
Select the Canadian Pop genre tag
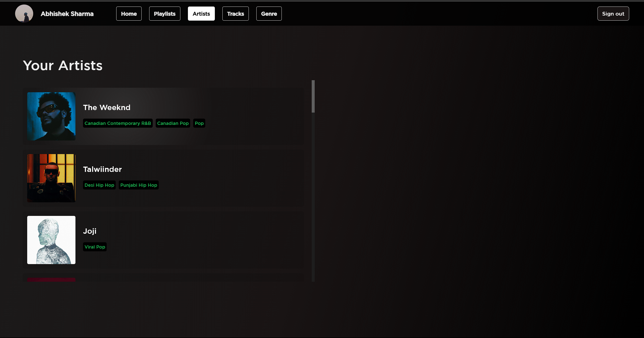pyautogui.click(x=173, y=123)
